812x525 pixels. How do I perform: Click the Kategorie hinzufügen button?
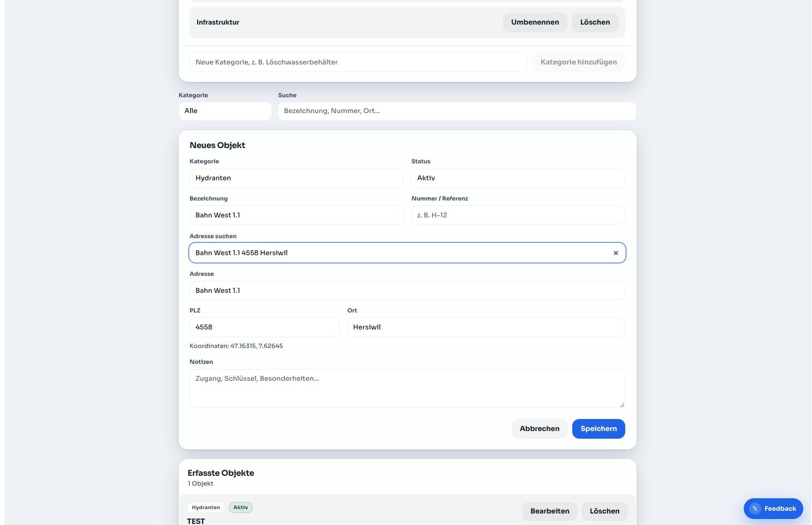point(578,62)
